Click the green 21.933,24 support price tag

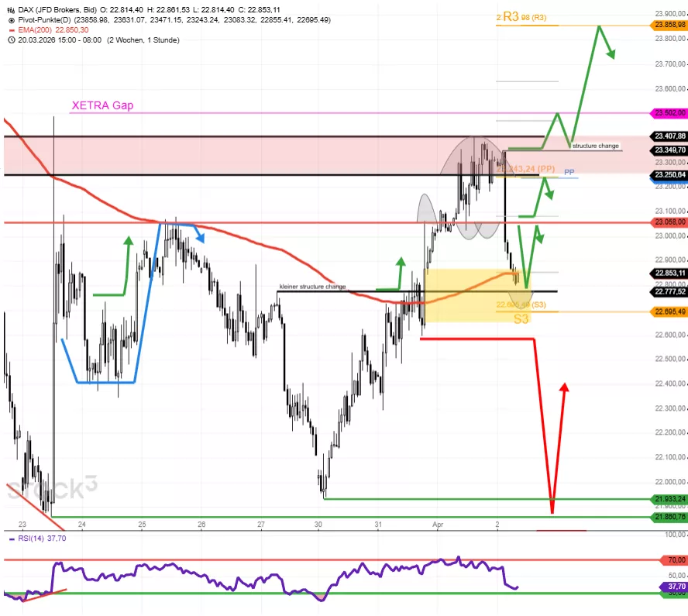669,499
